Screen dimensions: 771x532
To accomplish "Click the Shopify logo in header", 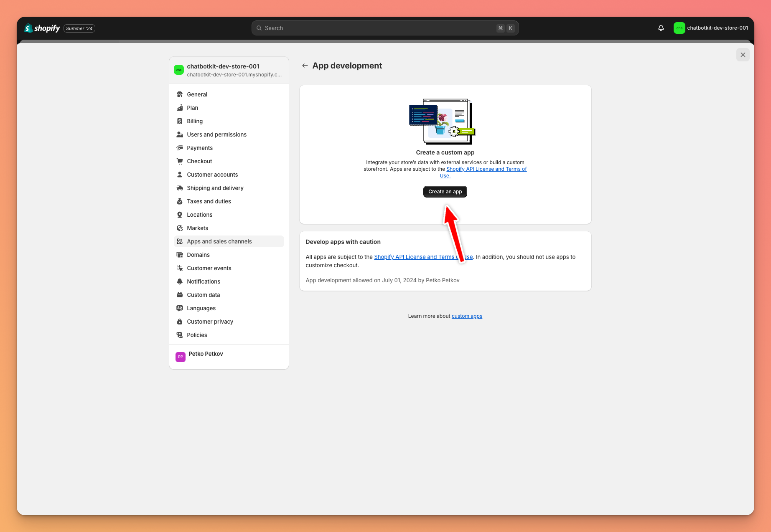I will click(x=42, y=28).
